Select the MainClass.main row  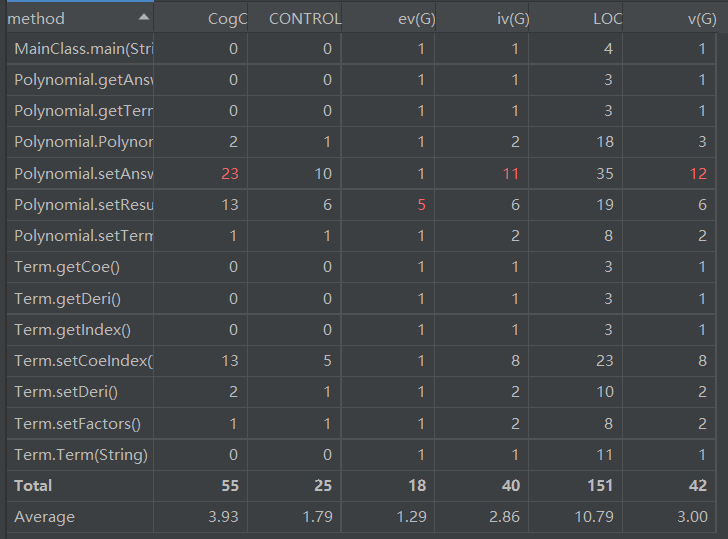point(361,48)
